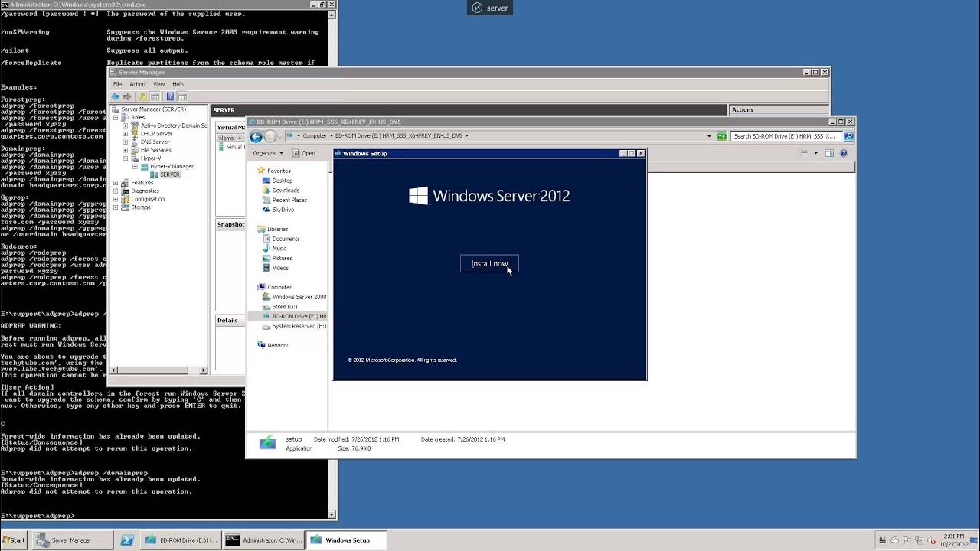Open the Help menu in Server Manager
Screen dimensions: 980x551
pyautogui.click(x=178, y=84)
